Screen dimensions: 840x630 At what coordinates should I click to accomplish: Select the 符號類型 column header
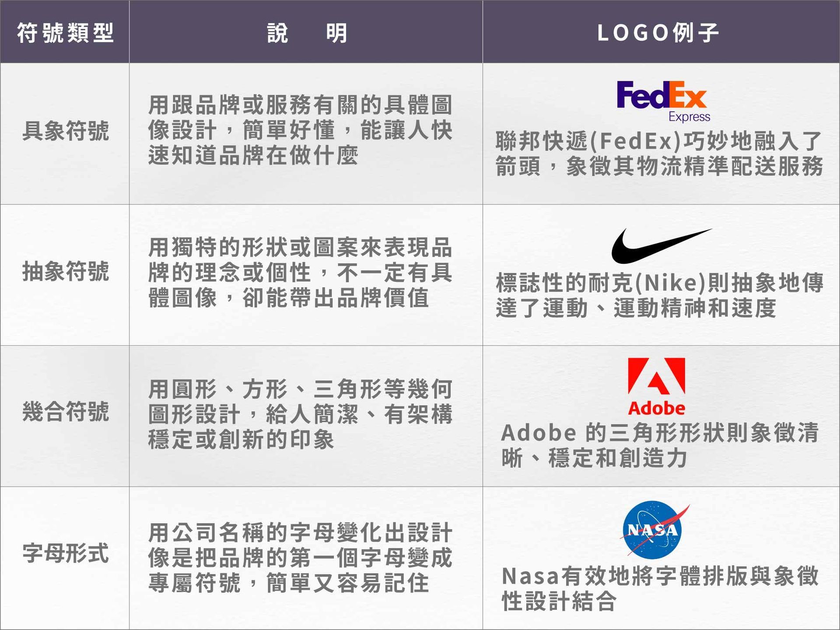(x=65, y=33)
